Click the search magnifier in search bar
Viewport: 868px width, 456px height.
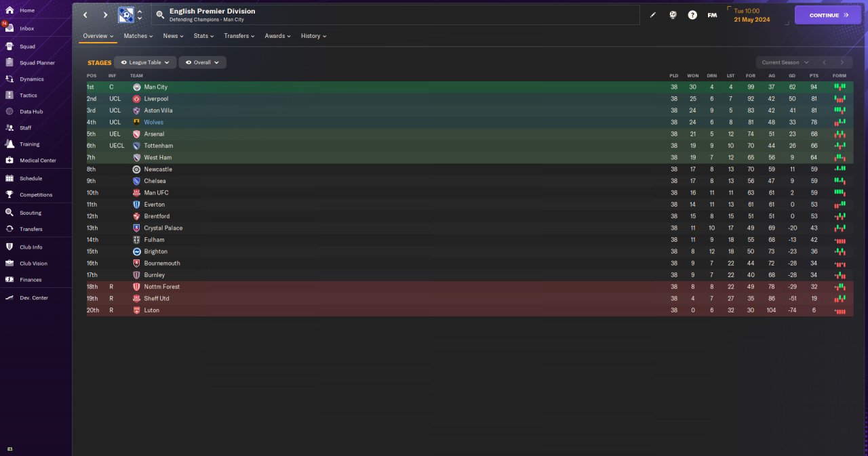tap(160, 15)
